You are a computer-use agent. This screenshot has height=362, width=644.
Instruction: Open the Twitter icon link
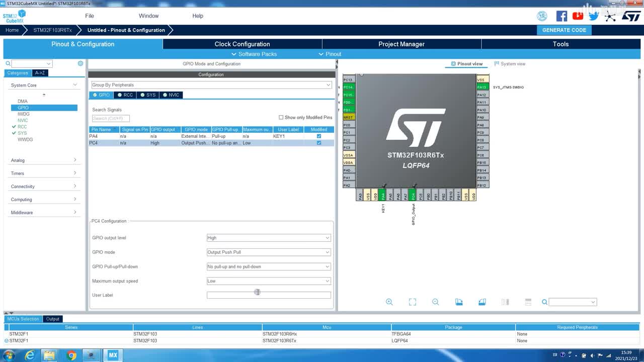(x=594, y=16)
